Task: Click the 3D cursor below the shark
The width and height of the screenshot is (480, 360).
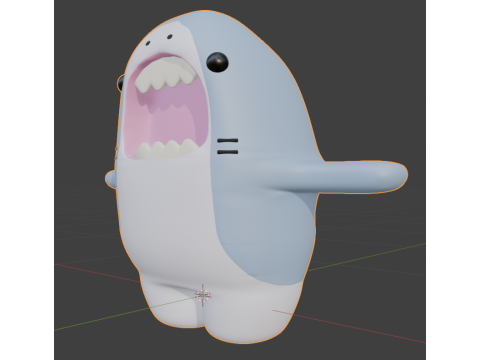Action: 203,295
